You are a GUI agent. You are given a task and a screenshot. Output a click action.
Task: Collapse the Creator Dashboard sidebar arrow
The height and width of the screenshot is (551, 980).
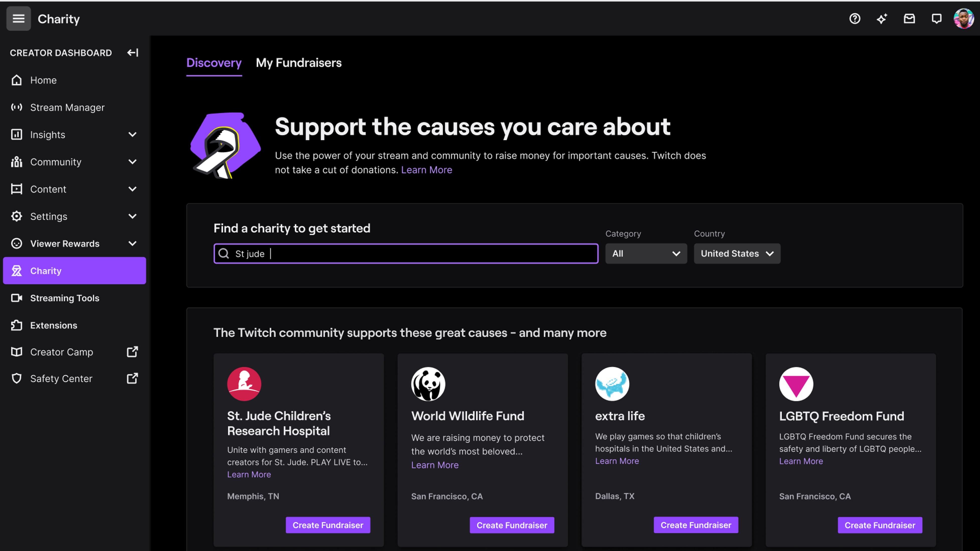132,52
